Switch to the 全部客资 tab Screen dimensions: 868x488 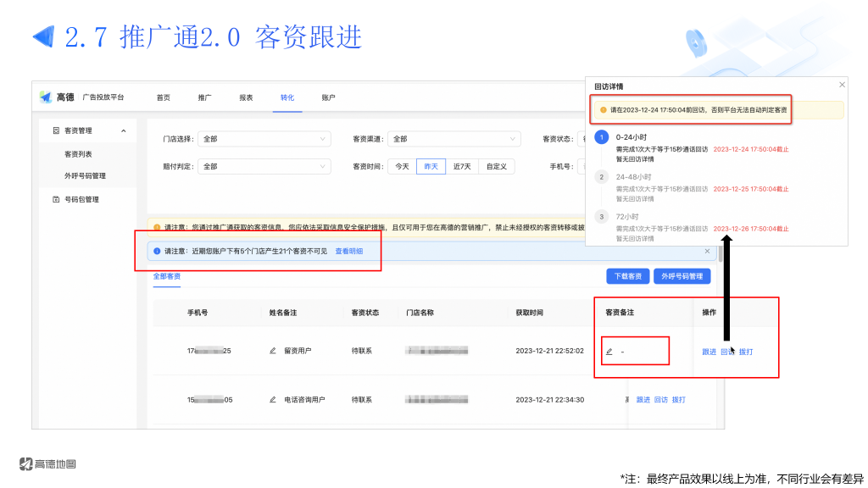(x=167, y=276)
